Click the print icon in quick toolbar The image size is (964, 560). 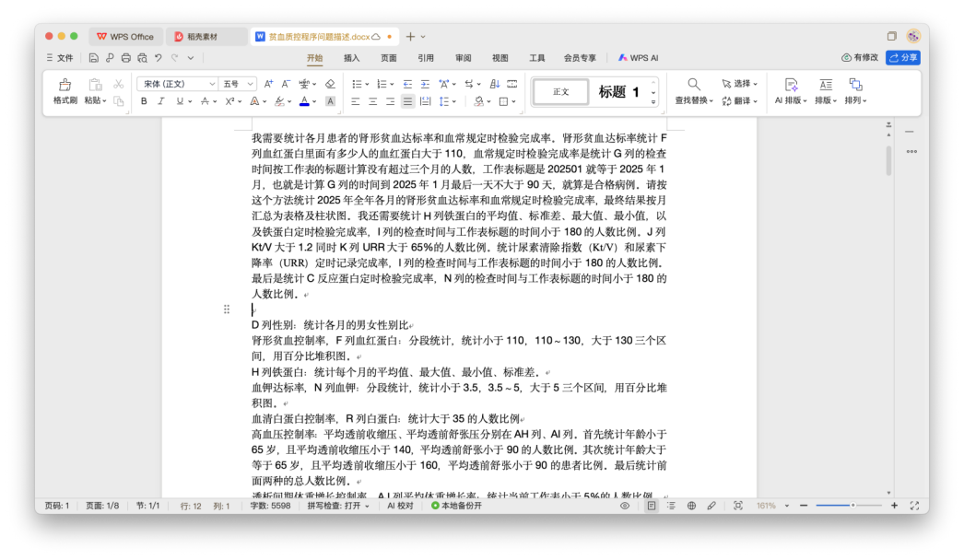click(x=126, y=58)
